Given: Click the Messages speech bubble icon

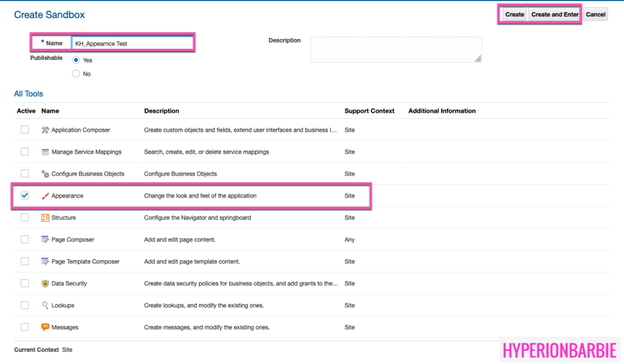Looking at the screenshot, I should click(45, 327).
